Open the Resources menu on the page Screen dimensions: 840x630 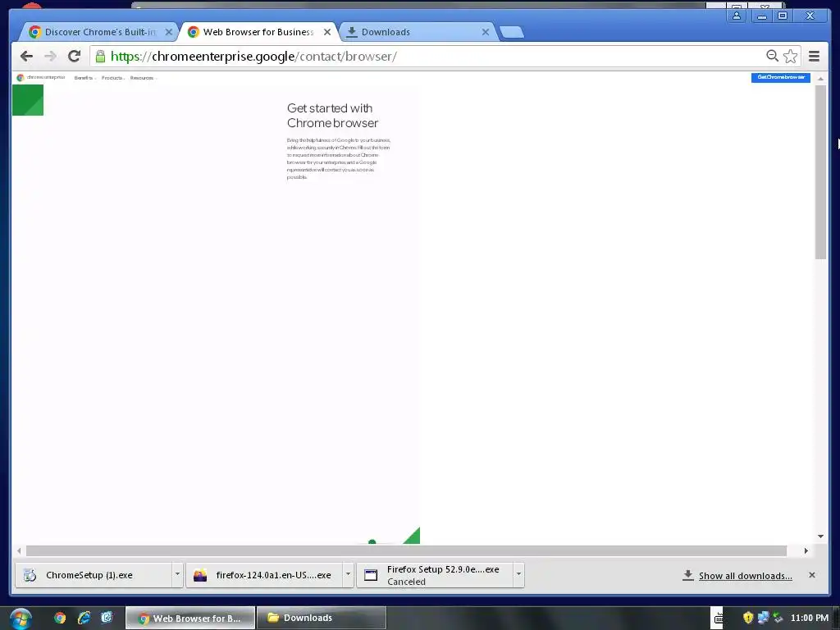[x=143, y=78]
